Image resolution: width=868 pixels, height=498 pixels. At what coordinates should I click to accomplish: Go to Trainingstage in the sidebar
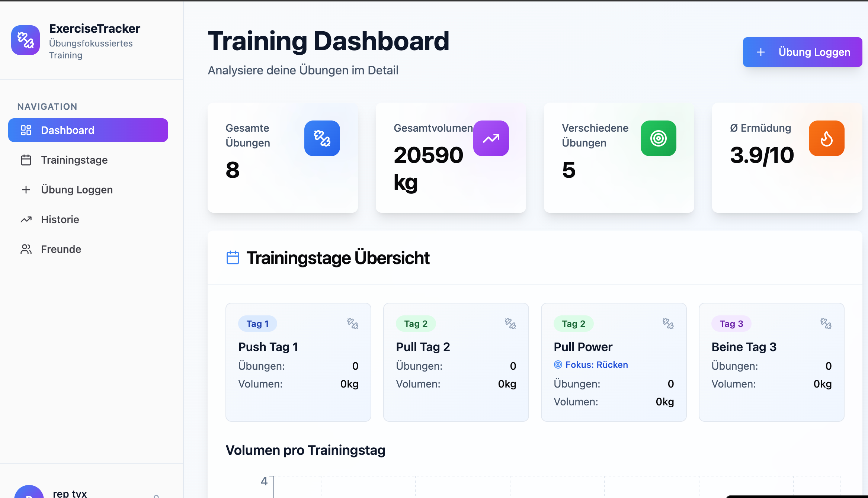point(88,160)
